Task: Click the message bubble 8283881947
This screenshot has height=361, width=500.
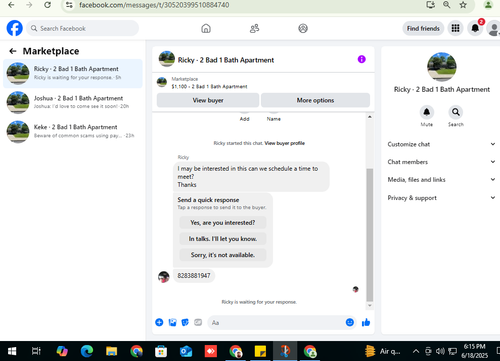Action: tap(194, 276)
